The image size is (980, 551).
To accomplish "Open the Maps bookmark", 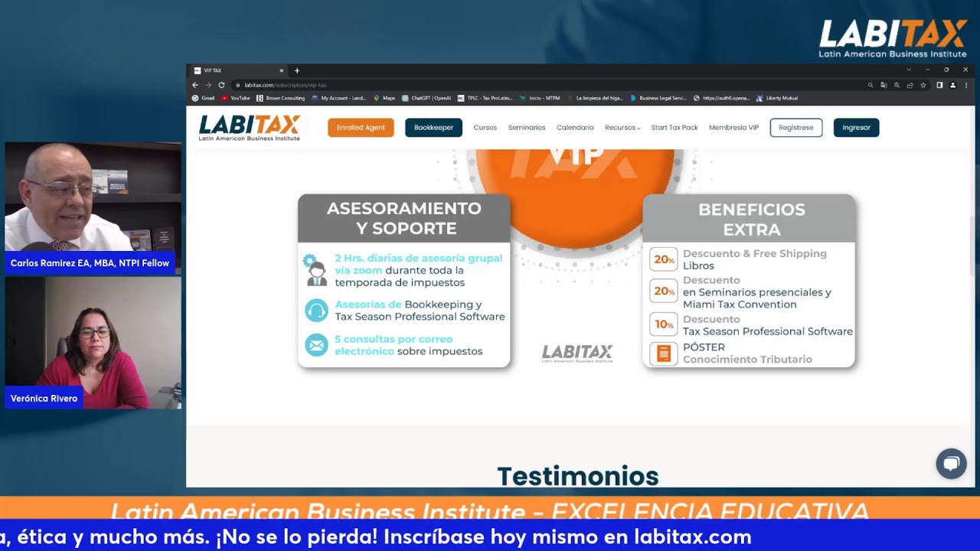I will click(384, 98).
